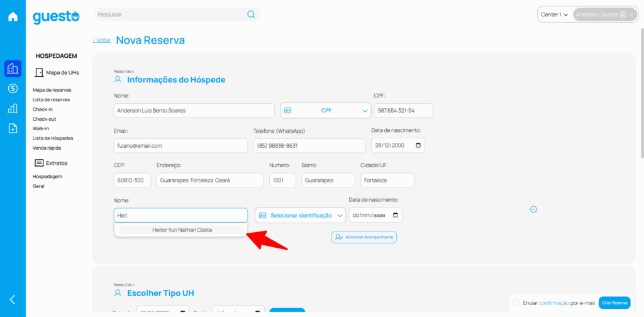The width and height of the screenshot is (644, 317).
Task: Open the reports bar chart icon
Action: [13, 108]
